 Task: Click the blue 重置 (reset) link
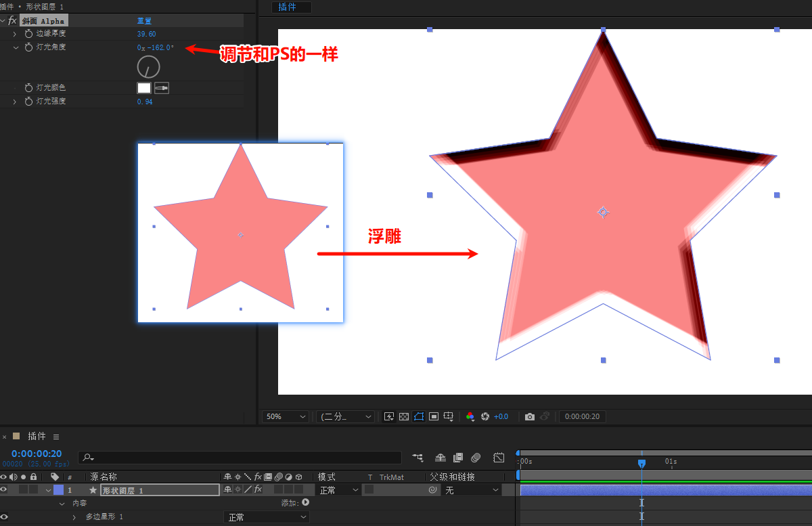pyautogui.click(x=144, y=21)
